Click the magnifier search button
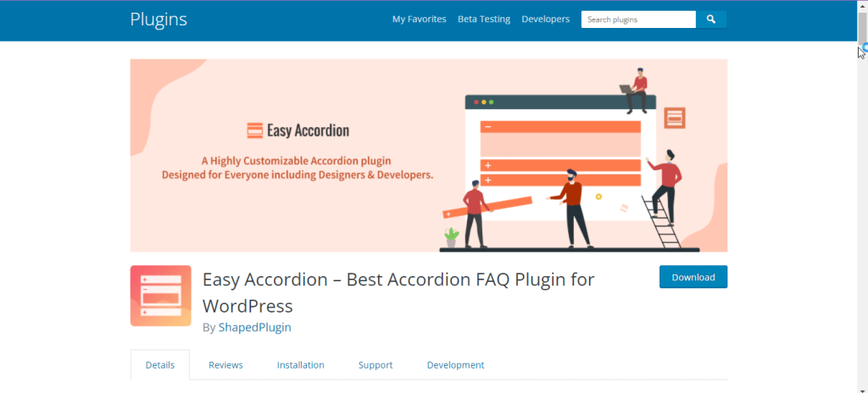The width and height of the screenshot is (868, 393). tap(711, 19)
